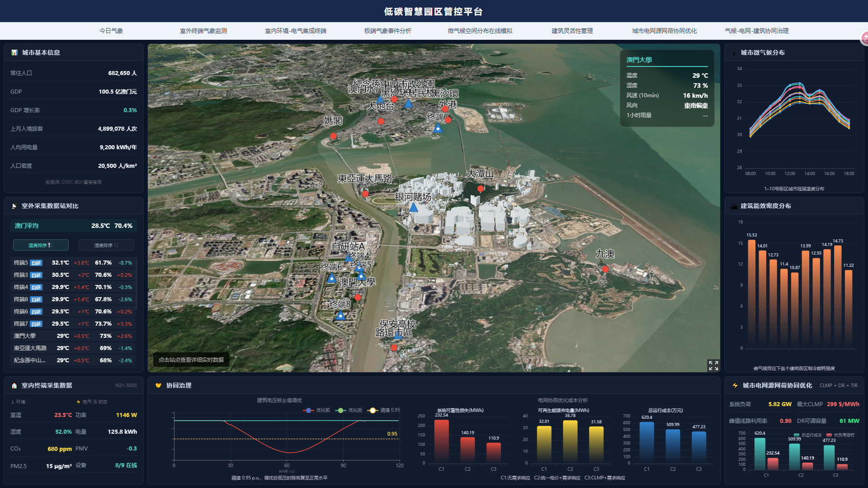Select the 终端3 row in station list
868x488 pixels.
click(73, 275)
